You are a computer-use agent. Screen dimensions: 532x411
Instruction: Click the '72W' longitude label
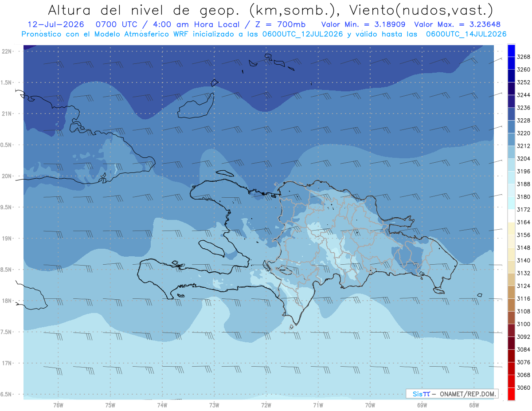266,405
